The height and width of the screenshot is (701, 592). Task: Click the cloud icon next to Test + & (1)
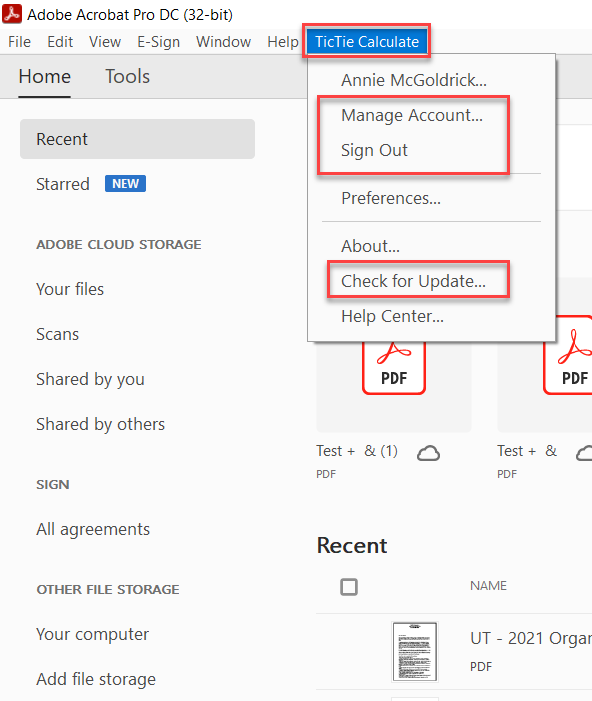[428, 453]
